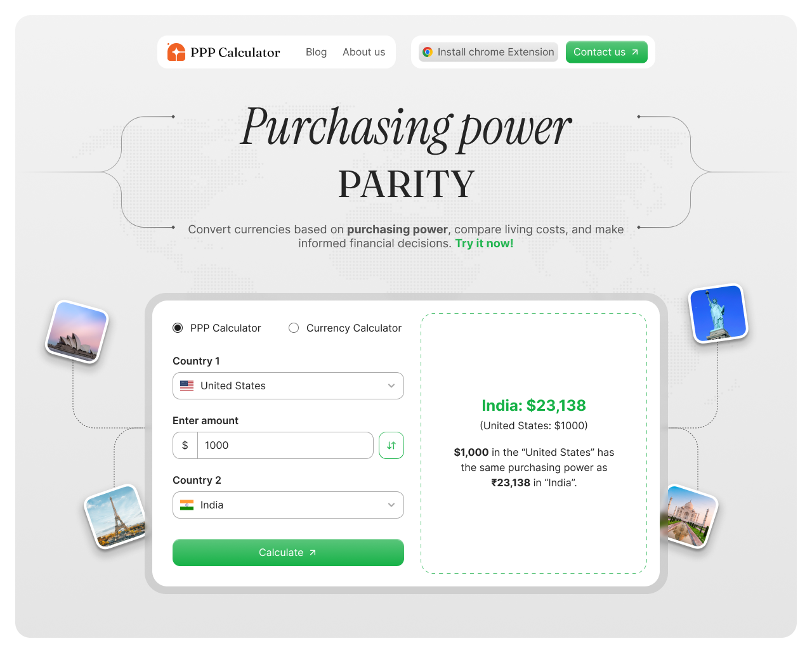Click the Sydney Opera House thumbnail
812x653 pixels.
pos(77,331)
